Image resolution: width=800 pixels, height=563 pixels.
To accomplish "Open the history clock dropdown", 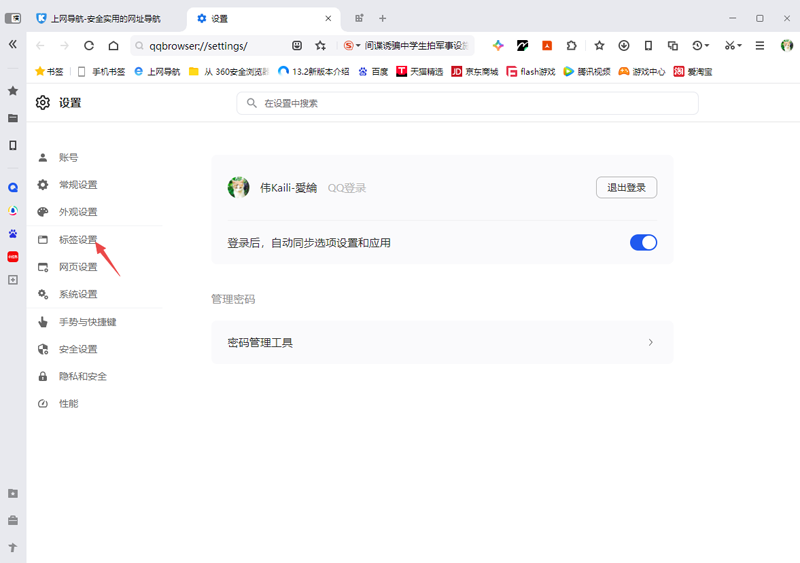I will pyautogui.click(x=701, y=46).
